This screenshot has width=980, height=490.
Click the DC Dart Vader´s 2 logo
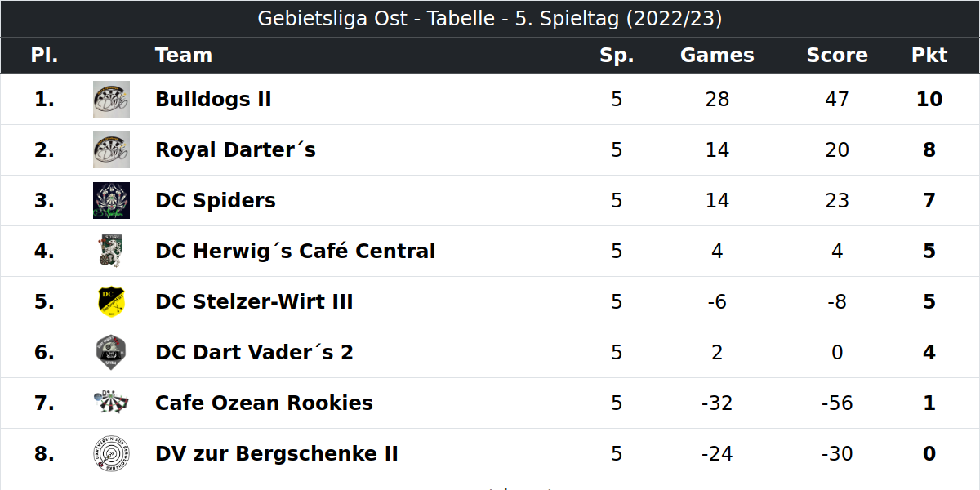(x=111, y=353)
